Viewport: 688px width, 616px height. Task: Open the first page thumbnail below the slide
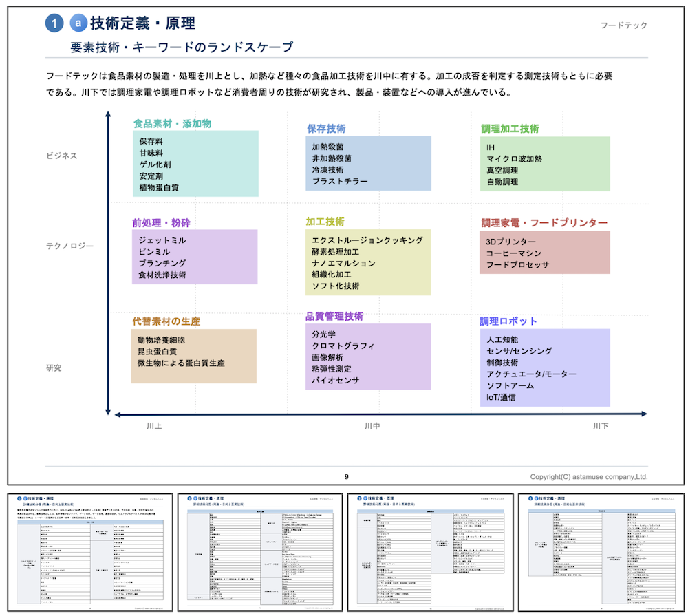(89, 551)
